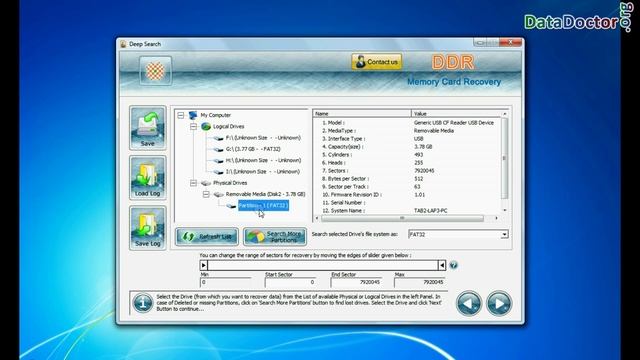Image resolution: width=640 pixels, height=360 pixels.
Task: Click the 'Removable Media' value cell
Action: point(434,131)
